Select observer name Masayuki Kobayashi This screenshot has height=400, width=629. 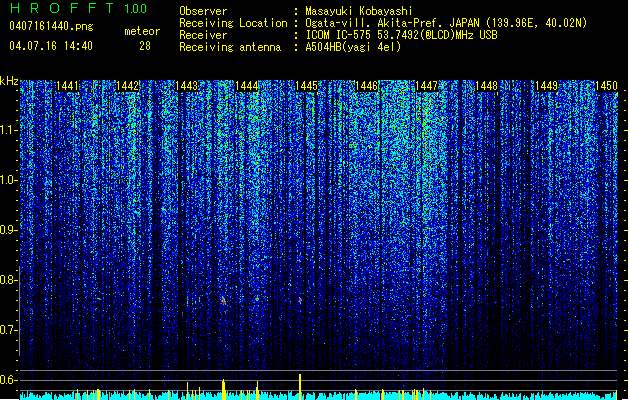359,11
